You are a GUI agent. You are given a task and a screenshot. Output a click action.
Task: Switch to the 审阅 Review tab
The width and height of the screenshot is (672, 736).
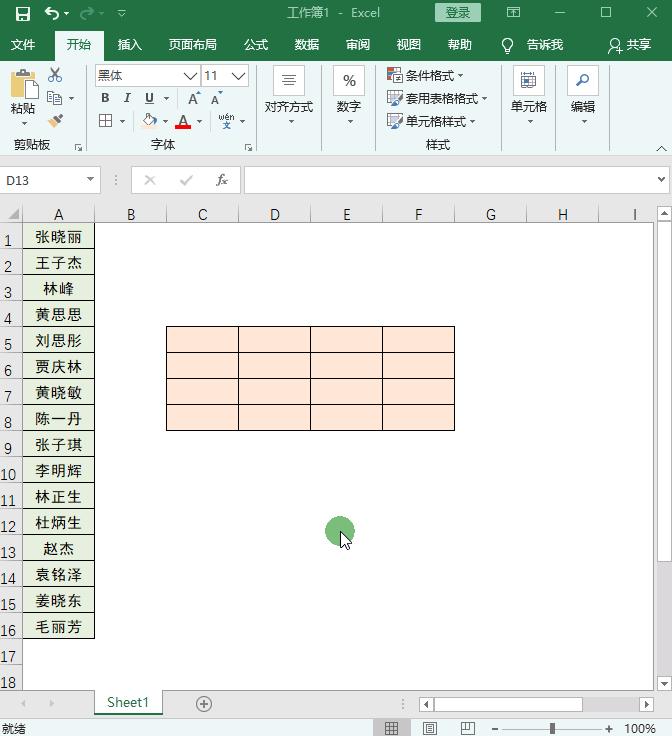pos(358,45)
